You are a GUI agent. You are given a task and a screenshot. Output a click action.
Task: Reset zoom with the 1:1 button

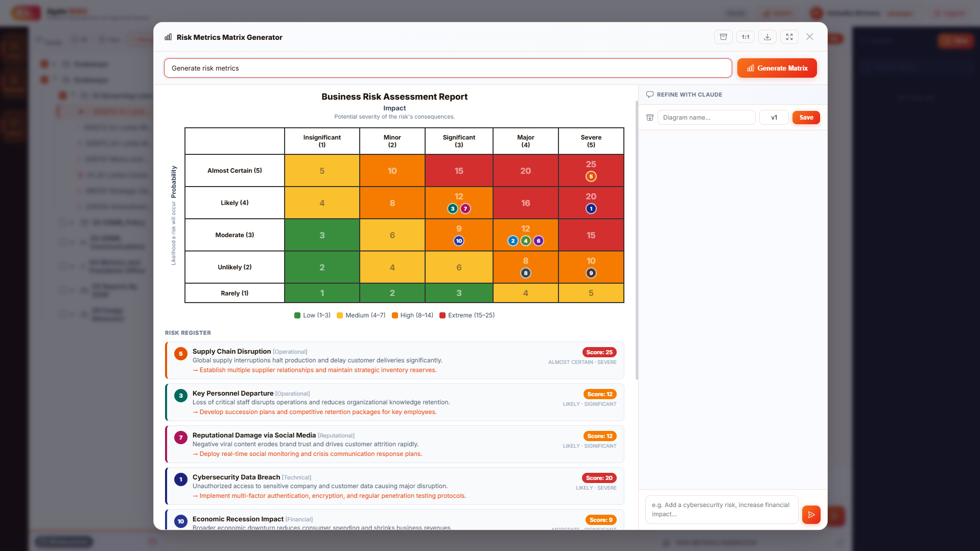pyautogui.click(x=745, y=37)
